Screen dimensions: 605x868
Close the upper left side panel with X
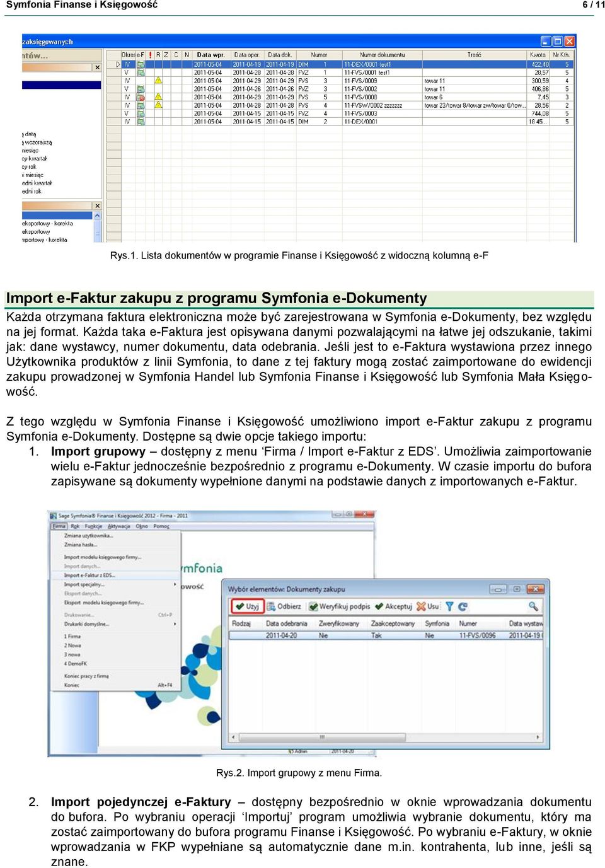[97, 67]
